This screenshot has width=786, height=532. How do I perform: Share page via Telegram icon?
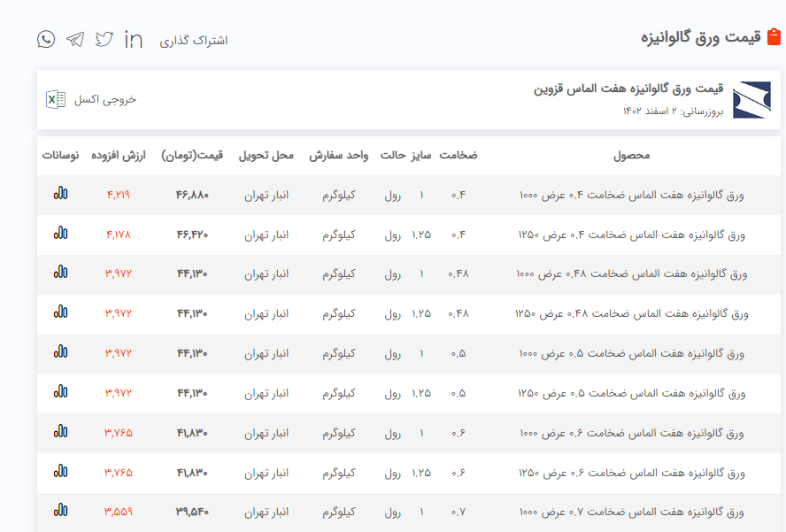coord(75,39)
